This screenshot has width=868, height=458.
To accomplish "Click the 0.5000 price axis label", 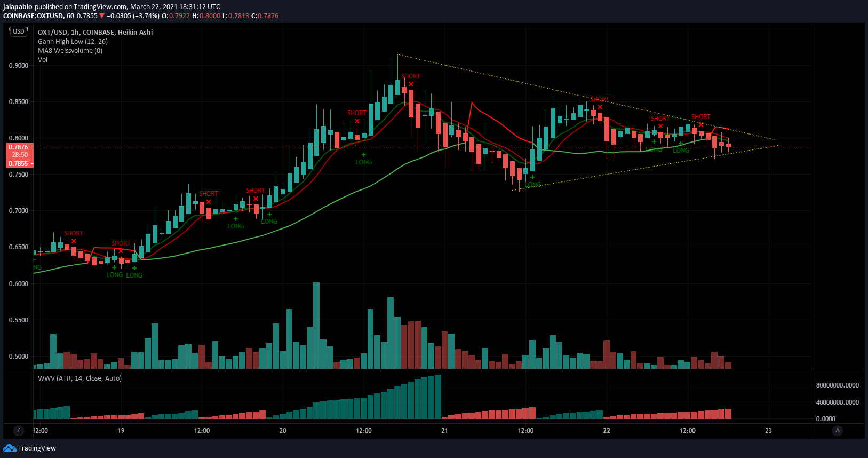I will point(19,356).
